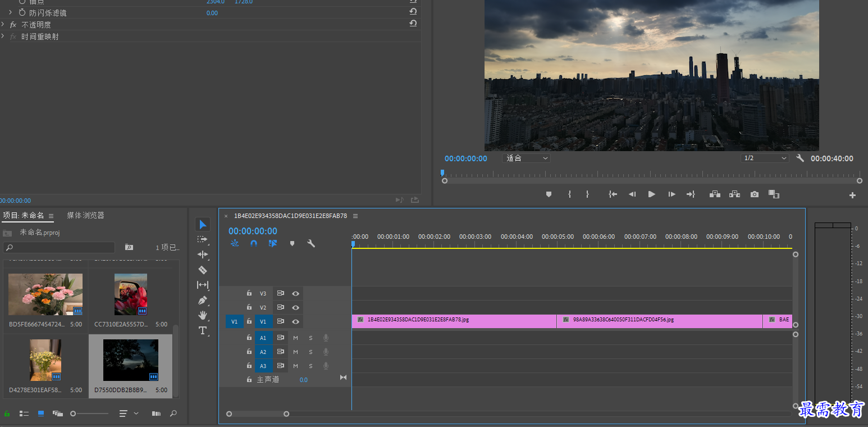This screenshot has width=868, height=427.
Task: Open the sequence tab panel menu
Action: point(355,216)
